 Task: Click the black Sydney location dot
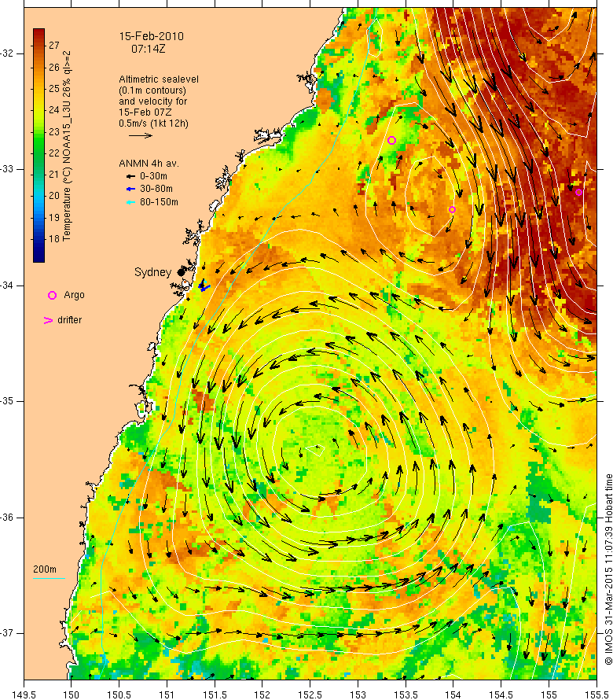coord(181,272)
